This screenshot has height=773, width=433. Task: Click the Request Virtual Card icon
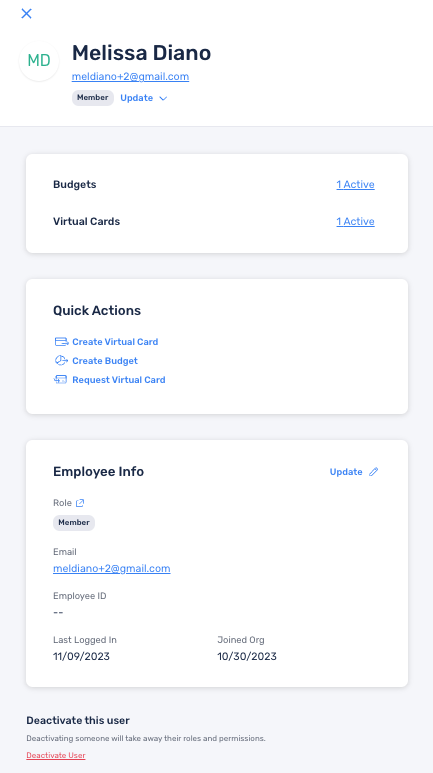tap(60, 380)
